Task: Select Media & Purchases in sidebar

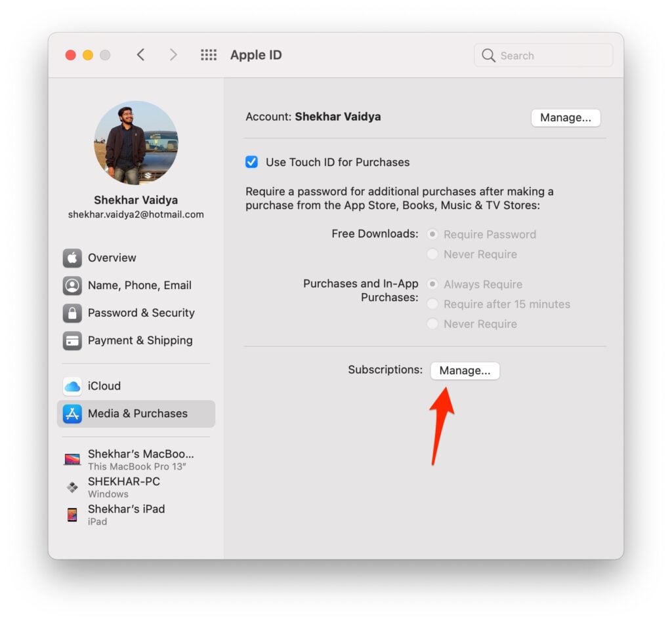Action: 136,414
